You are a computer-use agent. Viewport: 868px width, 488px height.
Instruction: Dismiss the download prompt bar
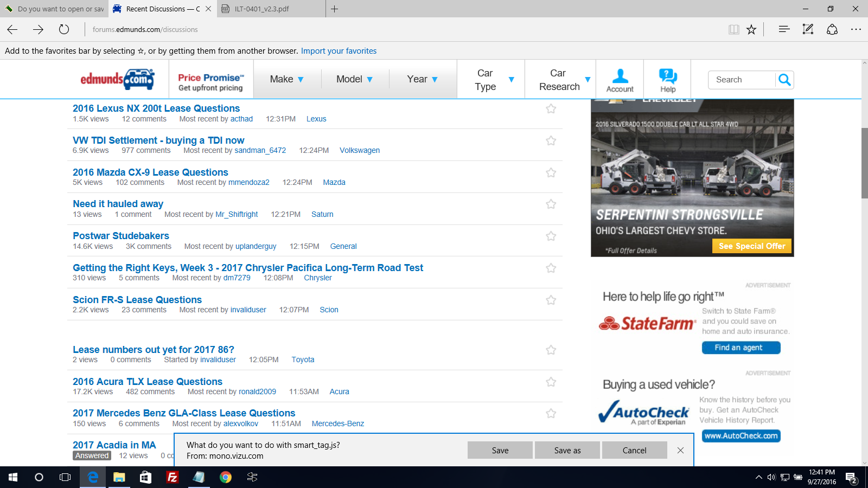tap(680, 450)
